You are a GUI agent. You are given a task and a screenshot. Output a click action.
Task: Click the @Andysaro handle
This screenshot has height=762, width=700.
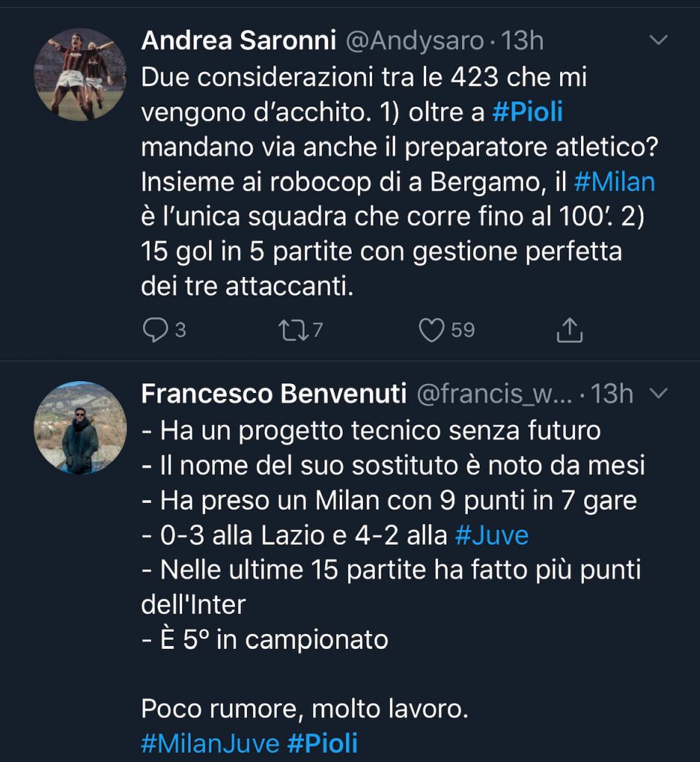pyautogui.click(x=415, y=41)
